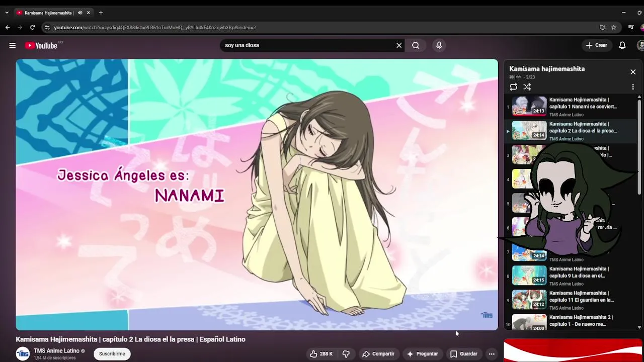The width and height of the screenshot is (644, 362).
Task: Clear the search box text
Action: (x=399, y=45)
